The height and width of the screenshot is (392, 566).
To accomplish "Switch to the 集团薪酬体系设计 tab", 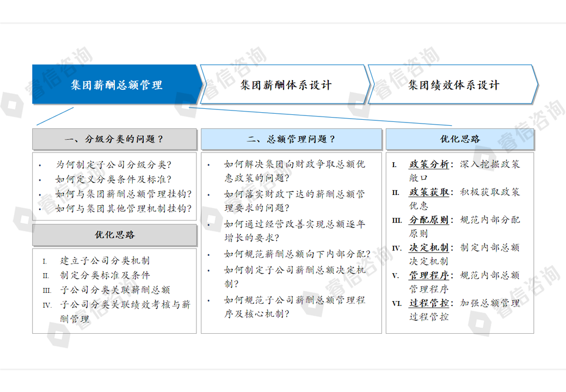I will pos(286,85).
